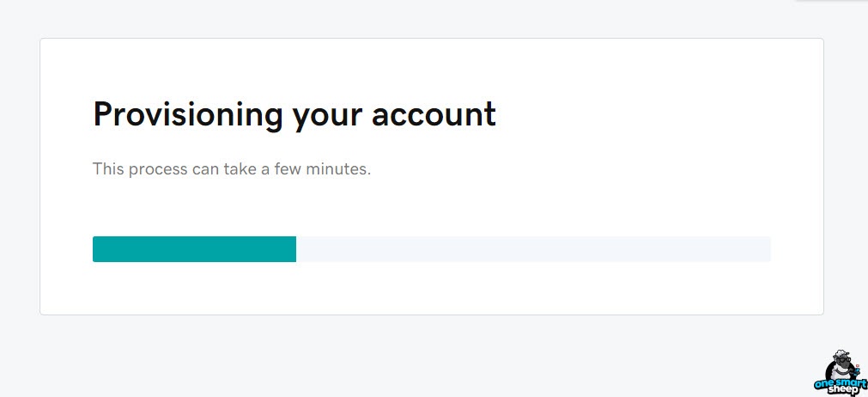
Task: Click the teal filled portion of the progress bar
Action: pos(194,249)
